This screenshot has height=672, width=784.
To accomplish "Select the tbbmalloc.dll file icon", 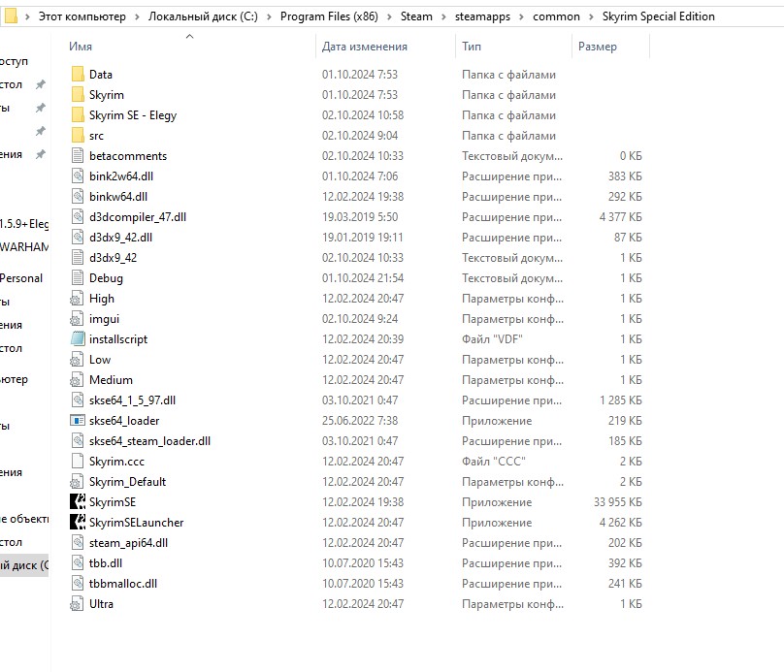I will (x=78, y=584).
